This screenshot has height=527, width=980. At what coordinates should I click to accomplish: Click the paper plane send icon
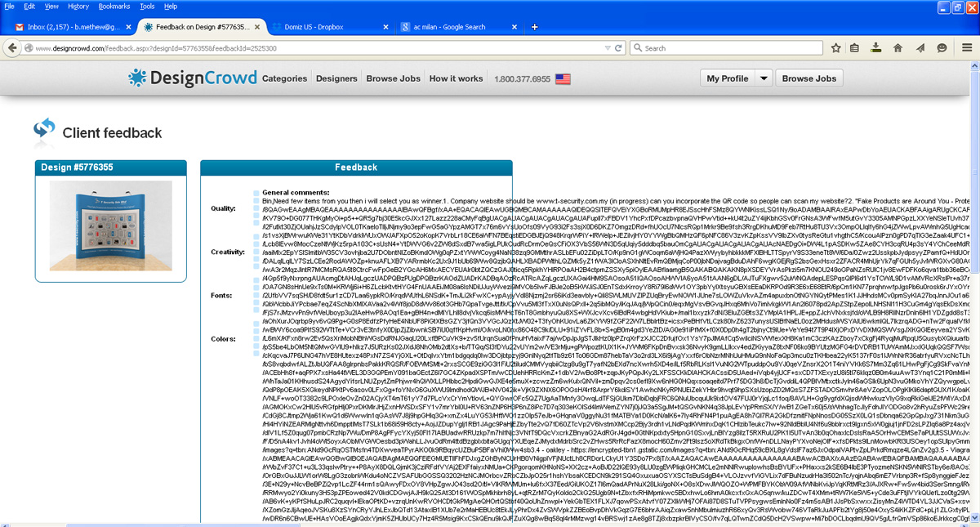point(920,48)
